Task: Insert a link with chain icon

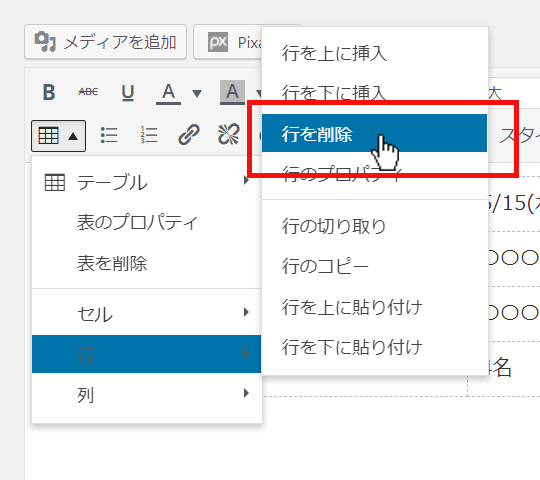Action: click(189, 135)
